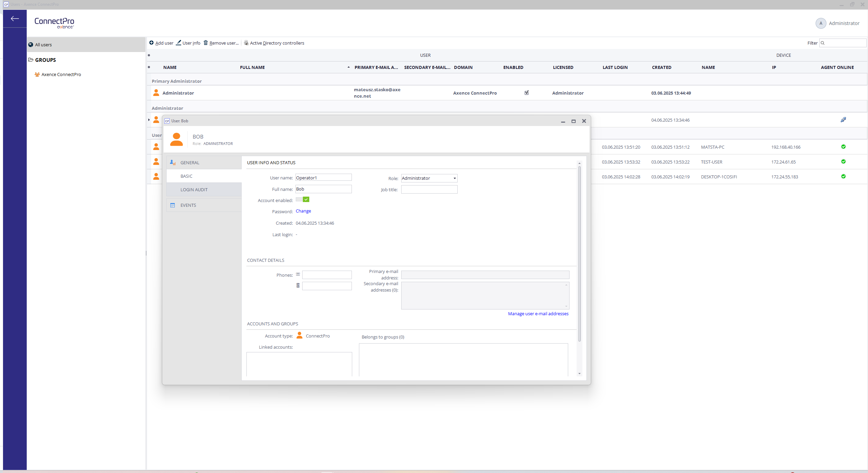Click the mateusz.stasko@axence.net e-mail cell

coord(377,93)
